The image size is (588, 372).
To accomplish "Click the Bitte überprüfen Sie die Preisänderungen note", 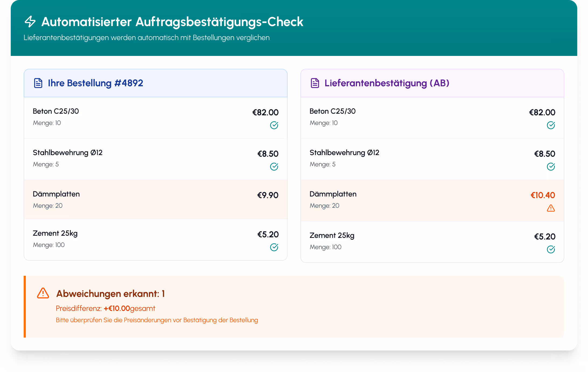I will click(x=157, y=320).
